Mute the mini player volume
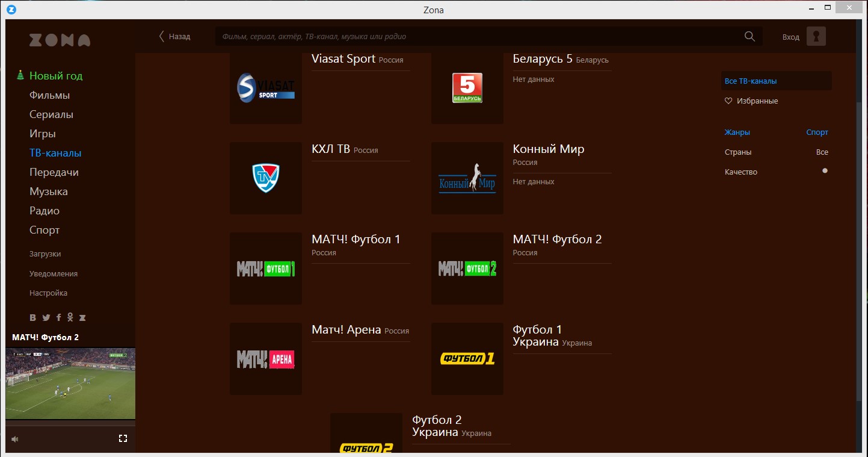Image resolution: width=868 pixels, height=457 pixels. coord(15,439)
